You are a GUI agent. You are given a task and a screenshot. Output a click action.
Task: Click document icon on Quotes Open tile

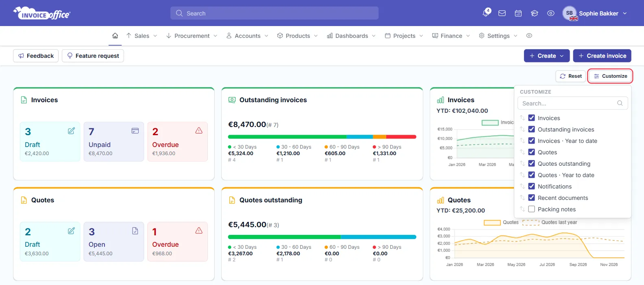pos(135,231)
